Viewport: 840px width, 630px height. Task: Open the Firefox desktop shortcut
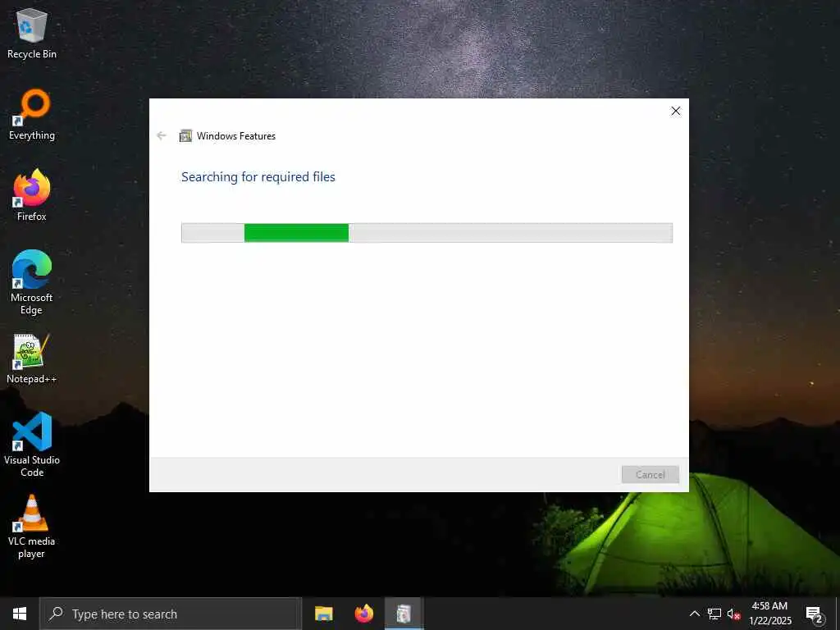tap(32, 195)
